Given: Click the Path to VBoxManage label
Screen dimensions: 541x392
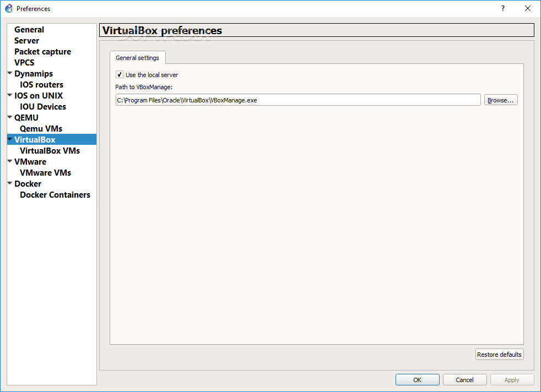Looking at the screenshot, I should [144, 87].
